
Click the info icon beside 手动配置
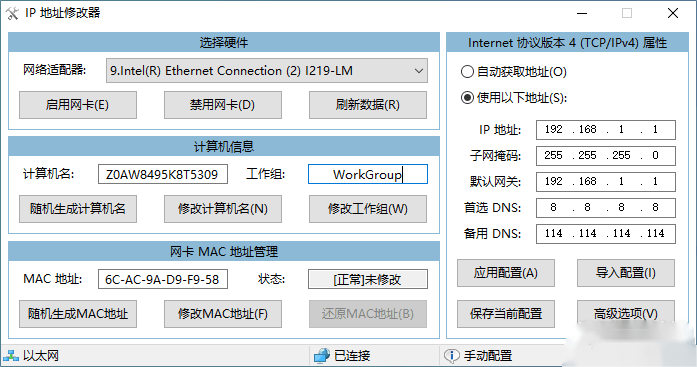point(452,355)
